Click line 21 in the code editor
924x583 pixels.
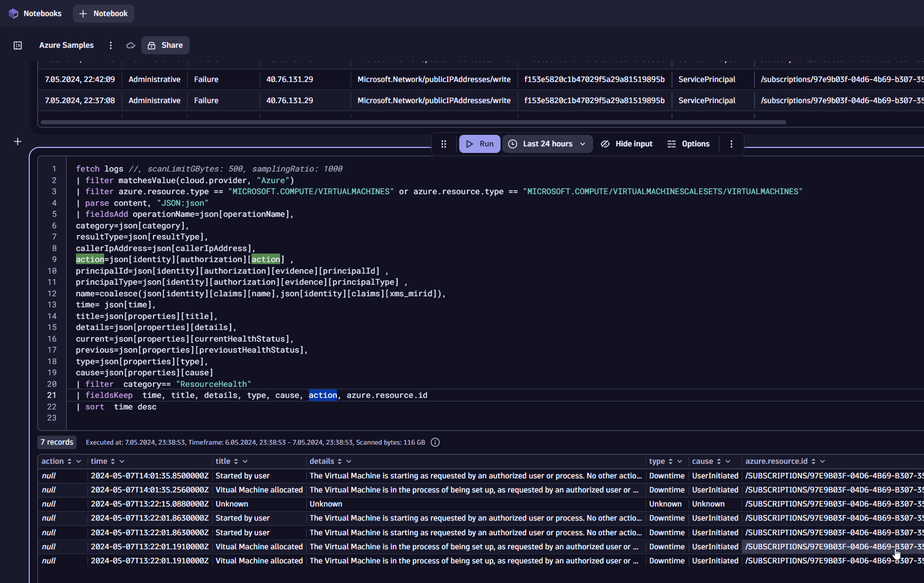251,395
